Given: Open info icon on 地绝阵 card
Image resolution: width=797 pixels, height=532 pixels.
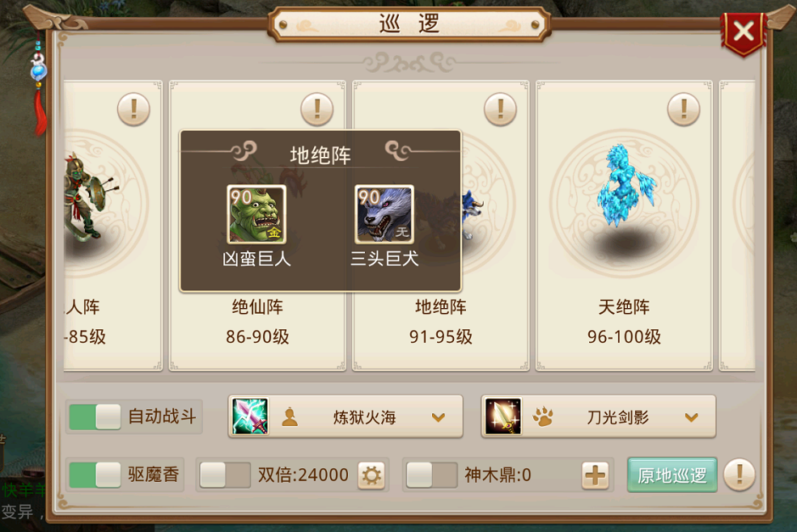Looking at the screenshot, I should click(x=500, y=108).
